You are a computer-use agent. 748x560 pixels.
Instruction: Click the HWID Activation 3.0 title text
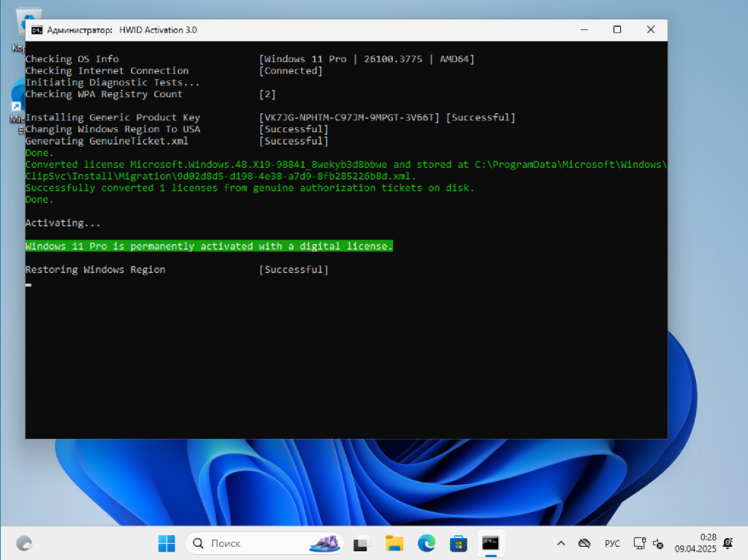[158, 30]
